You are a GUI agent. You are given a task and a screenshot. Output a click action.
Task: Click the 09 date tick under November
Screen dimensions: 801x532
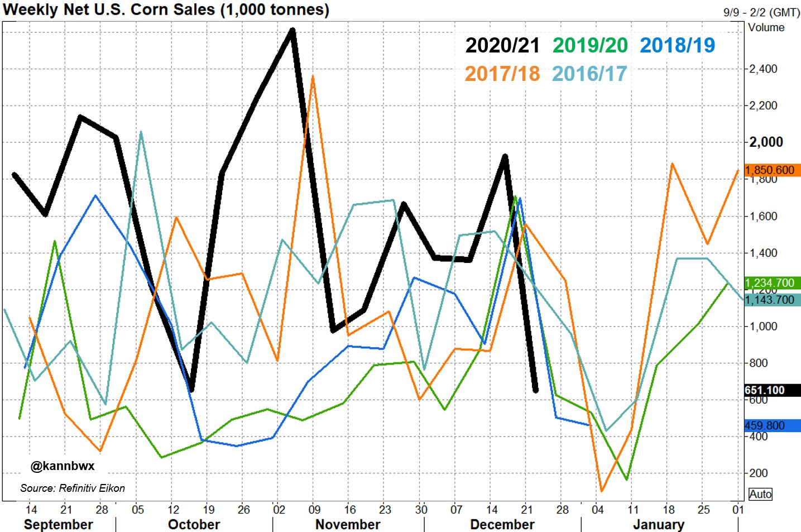point(314,509)
